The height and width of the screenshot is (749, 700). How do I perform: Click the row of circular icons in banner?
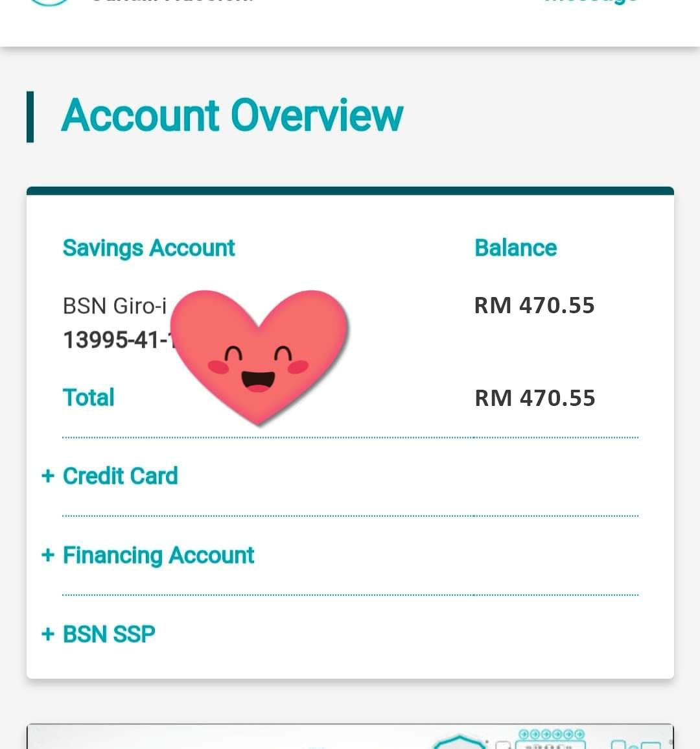[552, 733]
